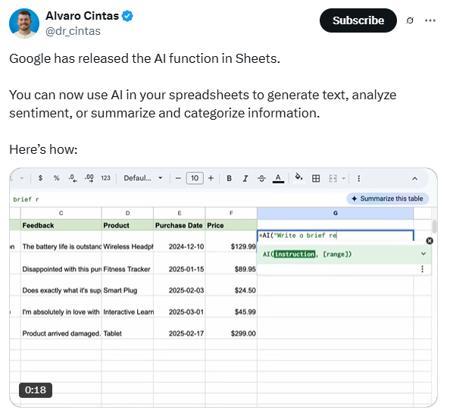Close the formula suggestion popup
Viewport: 450px width, 413px height.
click(430, 241)
